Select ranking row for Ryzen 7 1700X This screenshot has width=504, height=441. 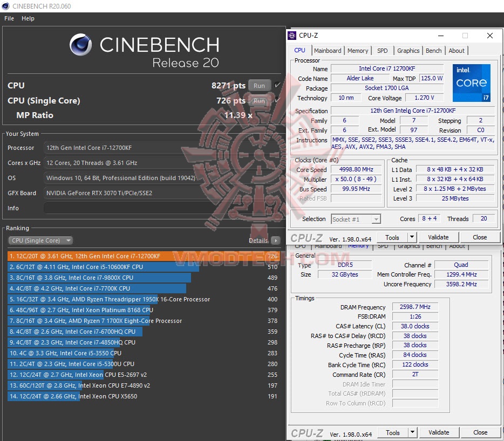(144, 321)
